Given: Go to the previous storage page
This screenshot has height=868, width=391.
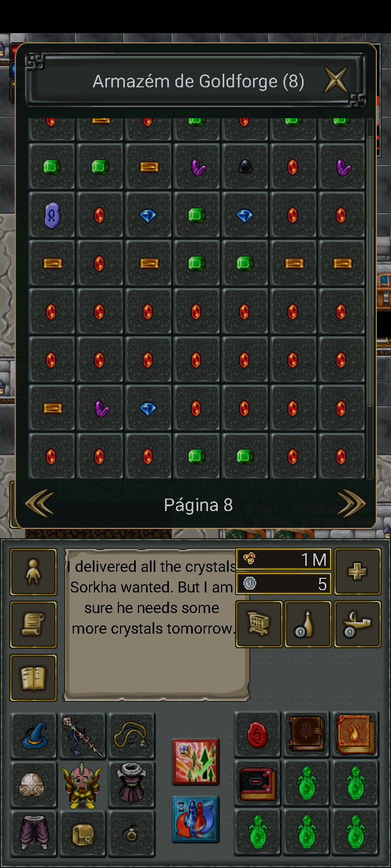Looking at the screenshot, I should coord(40,504).
